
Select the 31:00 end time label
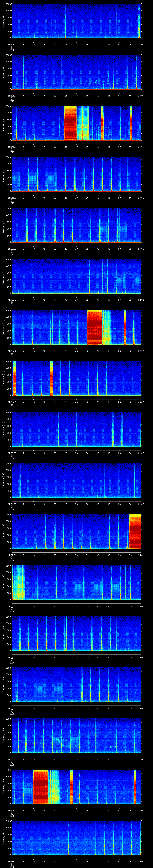[x=141, y=453]
